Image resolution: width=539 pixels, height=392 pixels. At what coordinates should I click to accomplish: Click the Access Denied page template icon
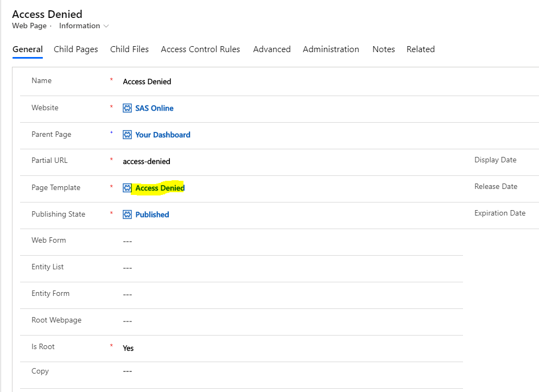(128, 188)
